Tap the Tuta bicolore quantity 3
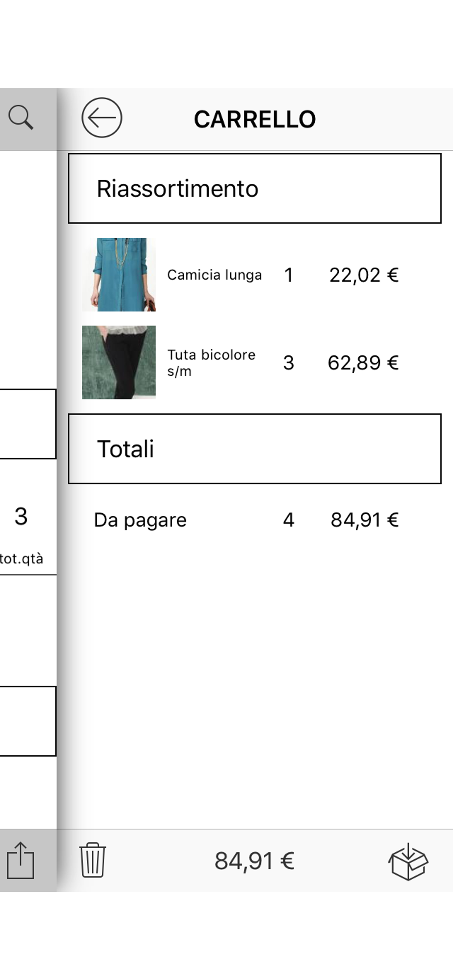453x980 pixels. [x=289, y=362]
